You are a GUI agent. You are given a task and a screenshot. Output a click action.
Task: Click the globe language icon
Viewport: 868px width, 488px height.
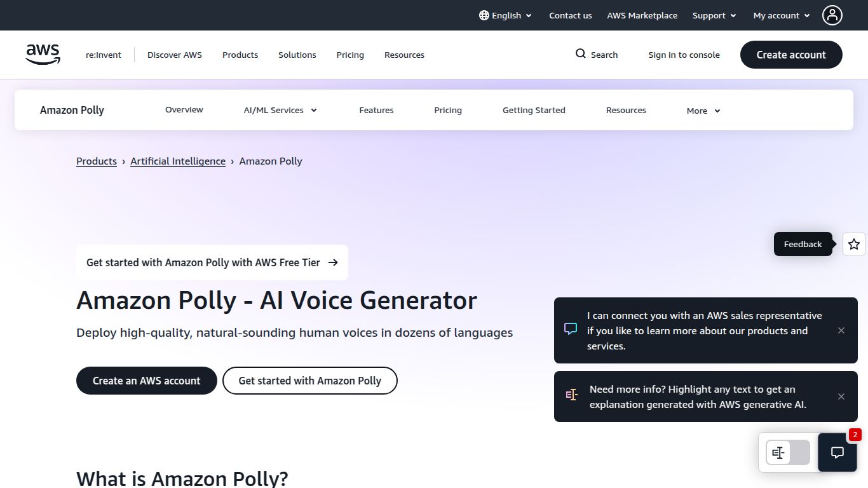[x=483, y=15]
